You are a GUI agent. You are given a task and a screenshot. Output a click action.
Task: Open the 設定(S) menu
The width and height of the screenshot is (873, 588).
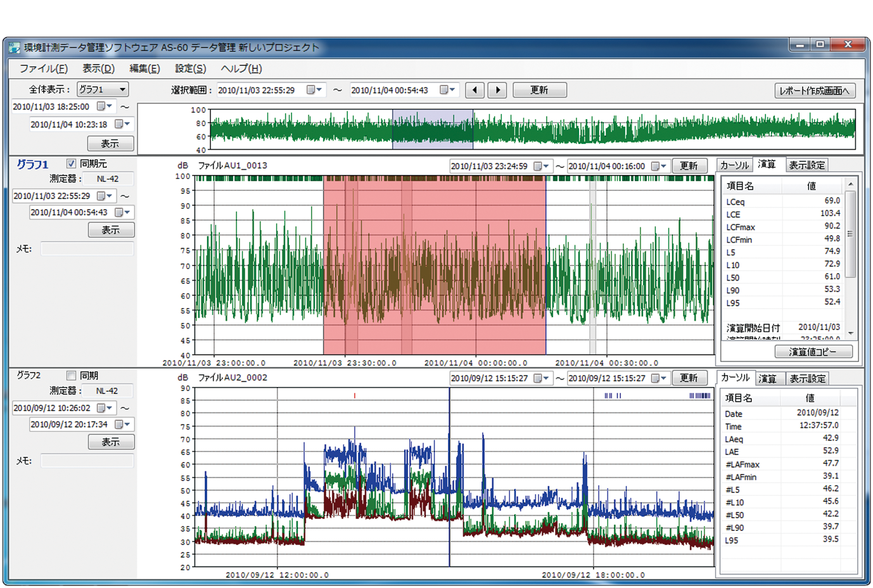(190, 68)
